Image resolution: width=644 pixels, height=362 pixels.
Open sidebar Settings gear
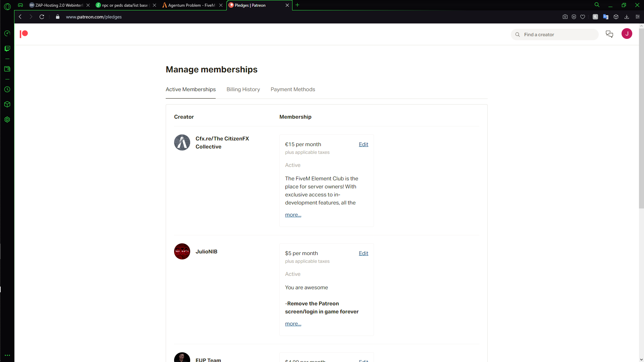(7, 119)
